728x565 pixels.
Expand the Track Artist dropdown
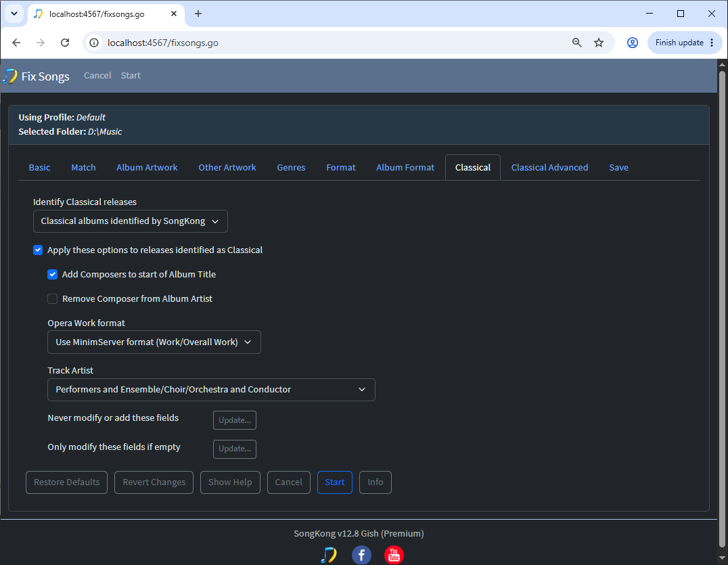pos(211,390)
